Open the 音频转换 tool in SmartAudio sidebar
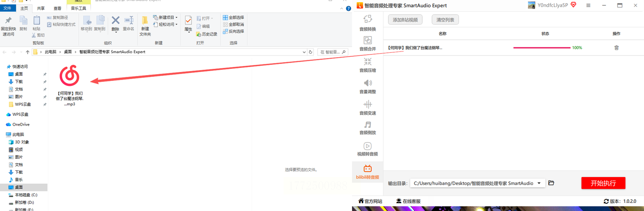This screenshot has width=644, height=211. tap(368, 23)
